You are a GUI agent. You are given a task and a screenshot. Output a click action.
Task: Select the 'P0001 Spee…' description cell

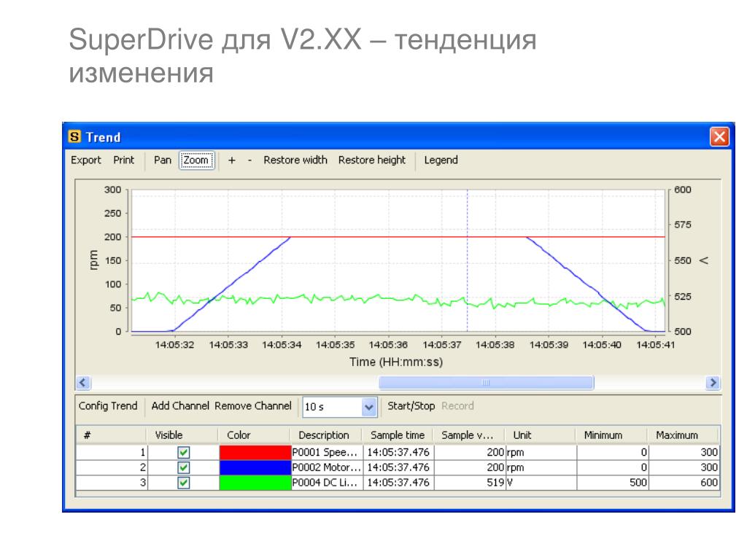point(327,452)
